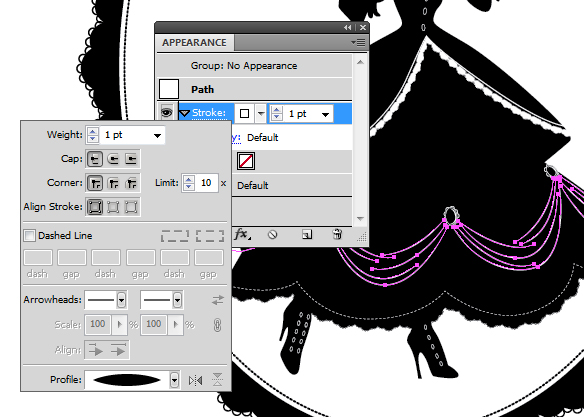Collapse the Stroke disclosure triangle
Screen dimensions: 584x417
[x=185, y=113]
